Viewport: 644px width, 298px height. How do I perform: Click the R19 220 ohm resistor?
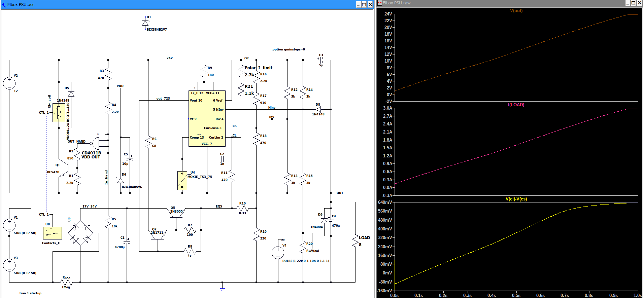pyautogui.click(x=256, y=235)
